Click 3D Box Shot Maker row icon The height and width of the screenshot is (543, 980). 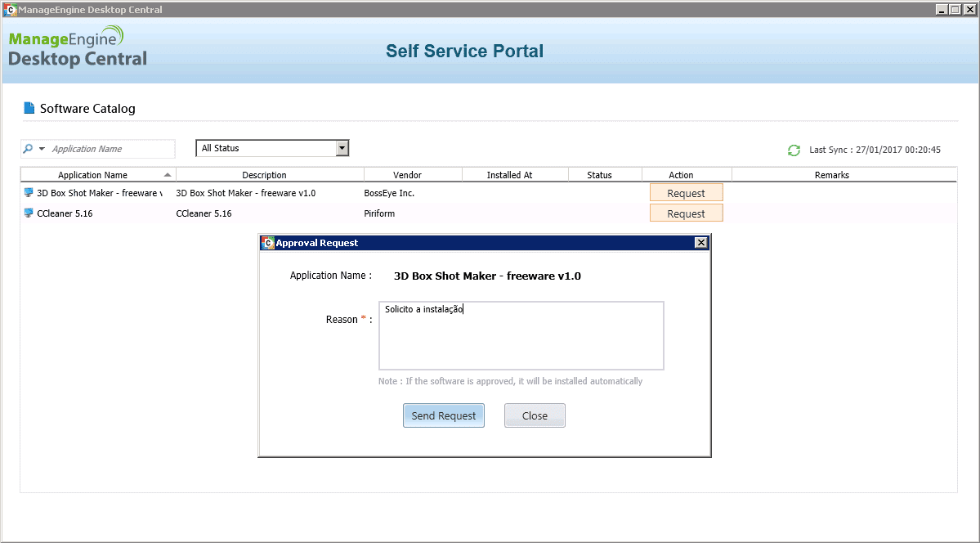pos(28,193)
